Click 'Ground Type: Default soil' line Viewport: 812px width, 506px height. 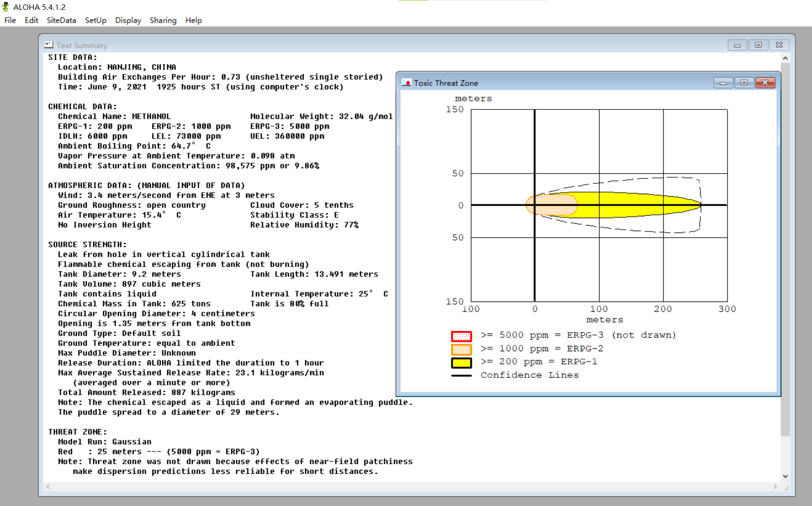[119, 333]
